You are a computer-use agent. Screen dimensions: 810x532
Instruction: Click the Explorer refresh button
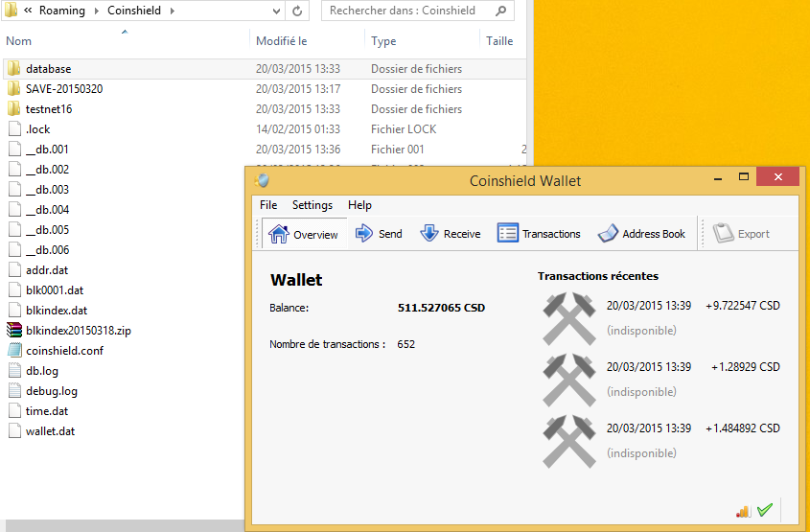coord(297,11)
